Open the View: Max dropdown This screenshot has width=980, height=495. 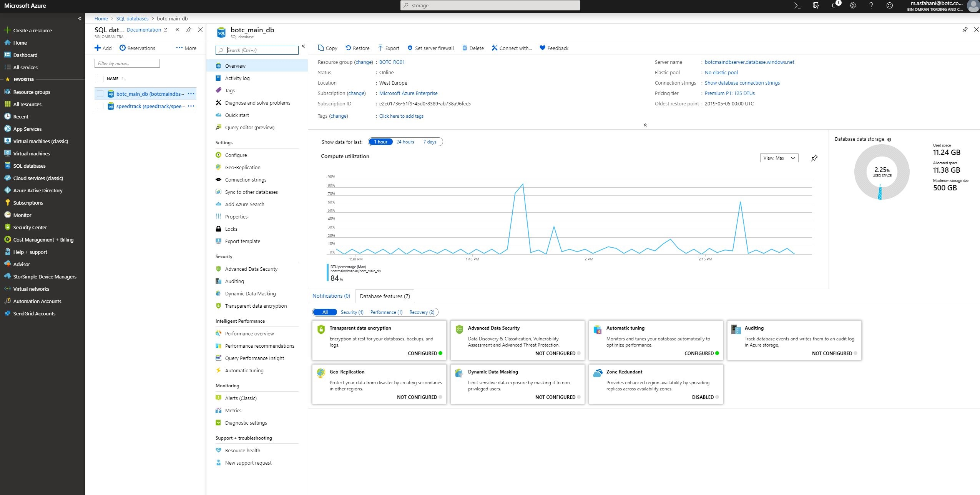[779, 158]
